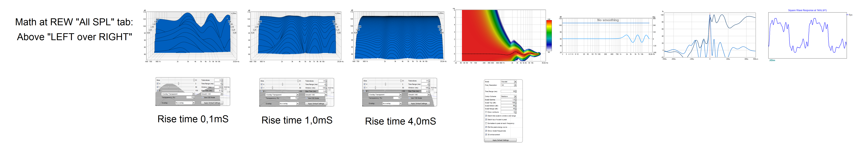This screenshot has height=154, width=868.
Task: Click rainbow color scale bar beside spectrogram
Action: tap(549, 35)
